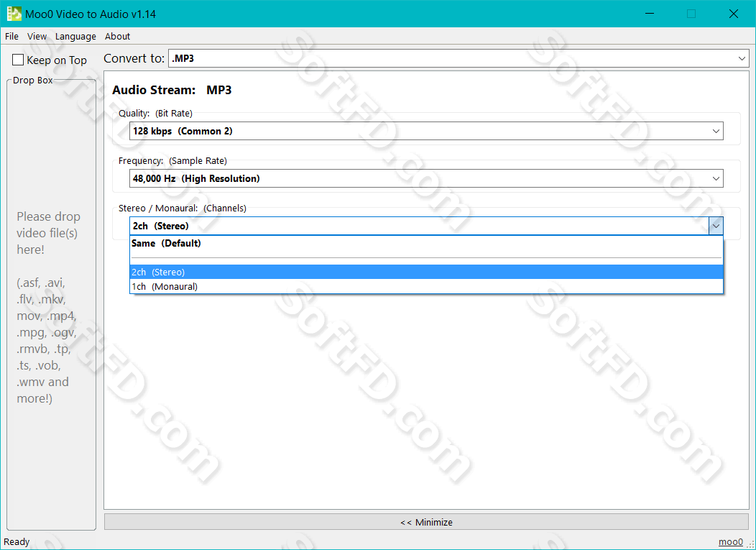
Task: Minimize the window via title bar
Action: [650, 14]
